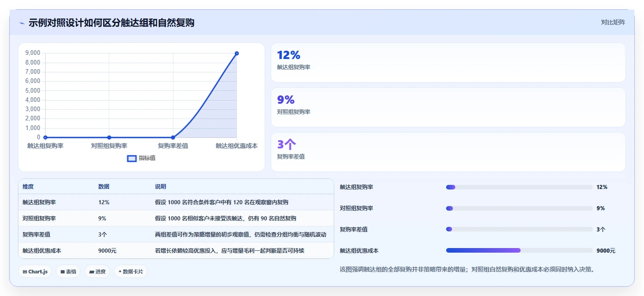Click the 9% cell in the table
The width and height of the screenshot is (644, 296).
coord(102,219)
